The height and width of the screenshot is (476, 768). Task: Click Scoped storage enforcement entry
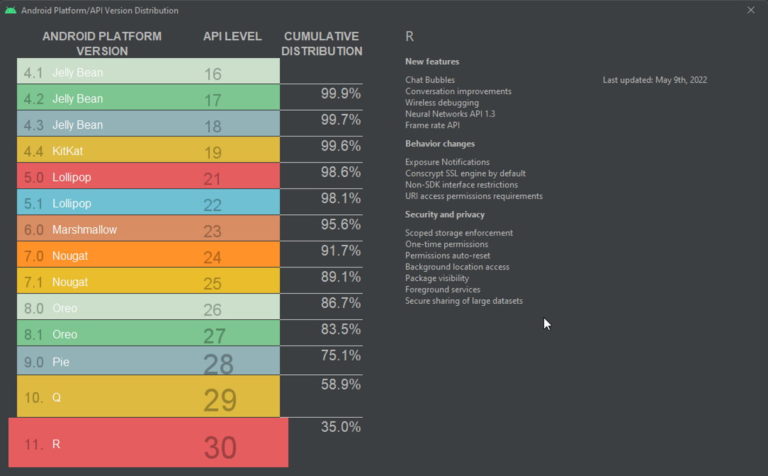pyautogui.click(x=459, y=233)
